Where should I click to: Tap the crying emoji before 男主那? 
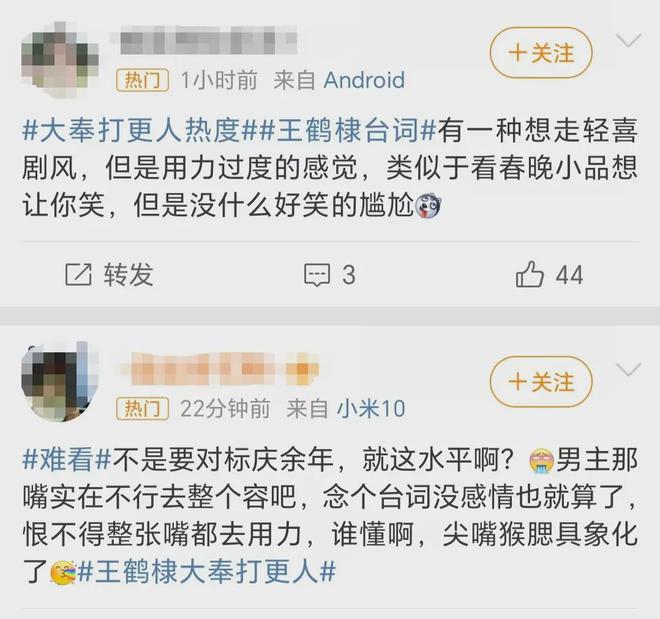(541, 462)
